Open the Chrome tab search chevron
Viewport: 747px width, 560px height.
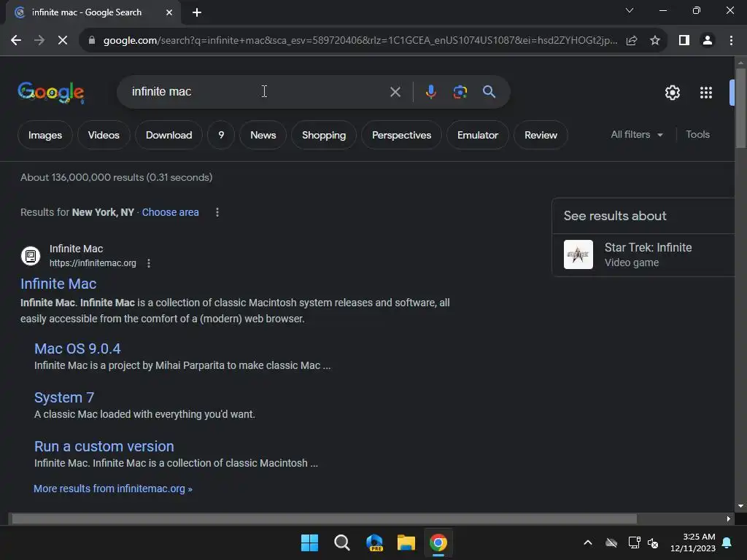[630, 10]
